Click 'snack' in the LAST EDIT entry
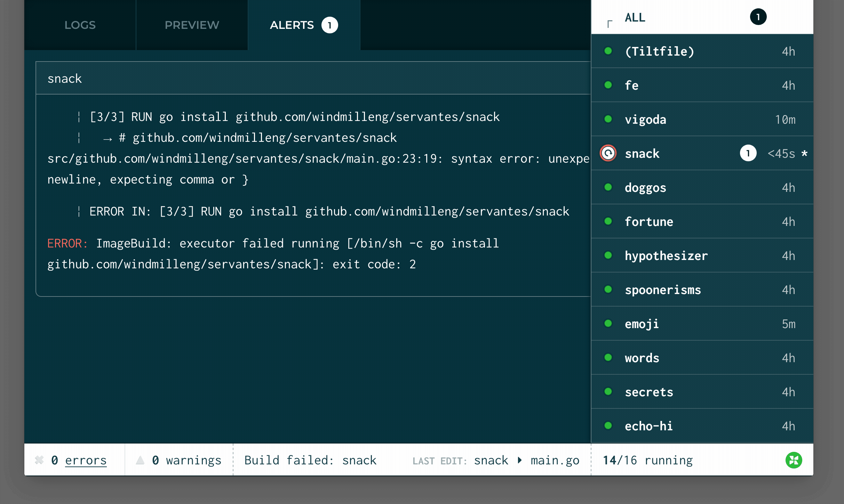 pos(491,460)
